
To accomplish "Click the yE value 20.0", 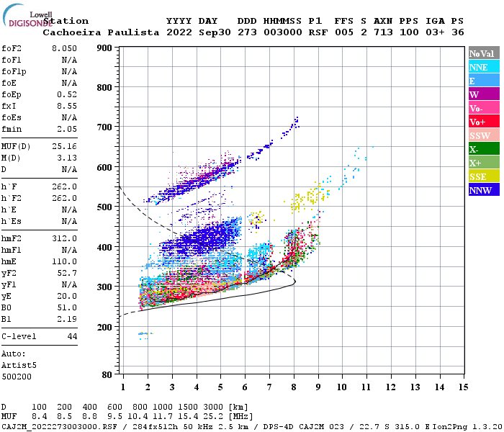I will point(67,297).
